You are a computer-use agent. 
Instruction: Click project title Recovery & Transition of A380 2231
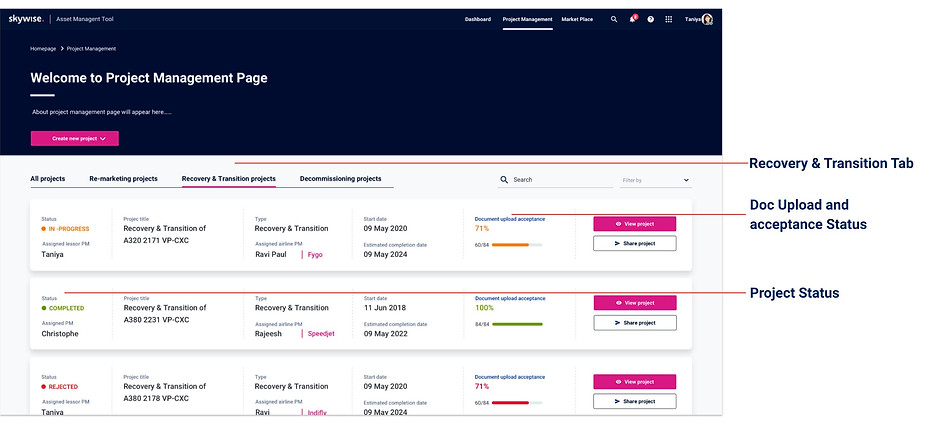point(164,313)
